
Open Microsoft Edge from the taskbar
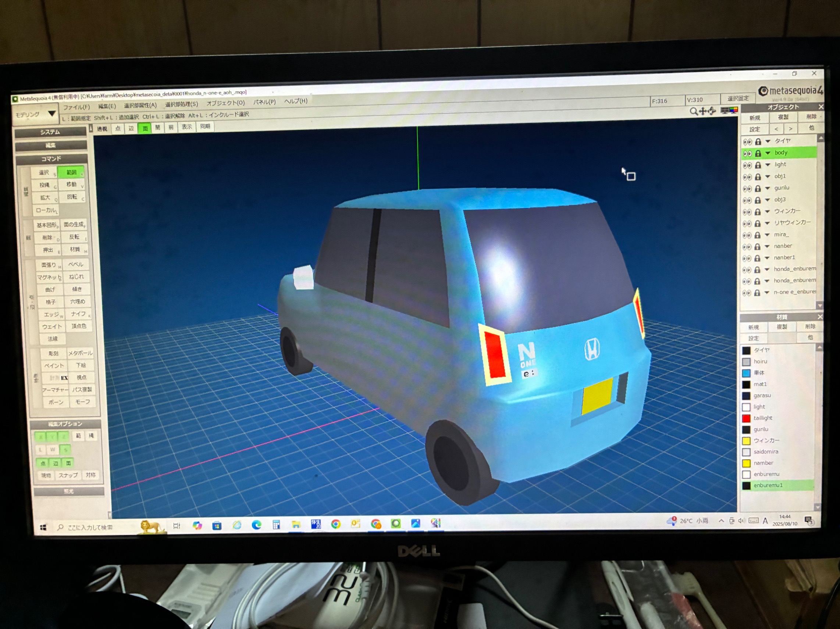pyautogui.click(x=257, y=525)
